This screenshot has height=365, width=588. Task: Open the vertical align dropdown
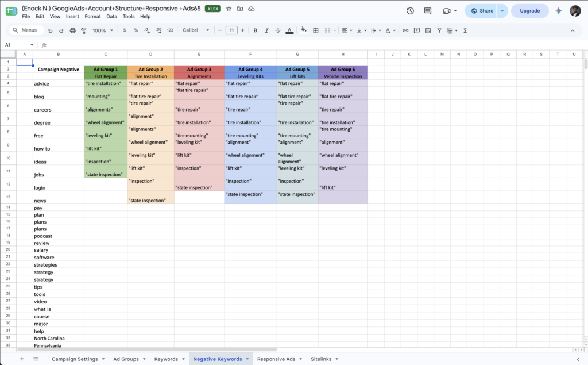pyautogui.click(x=362, y=30)
